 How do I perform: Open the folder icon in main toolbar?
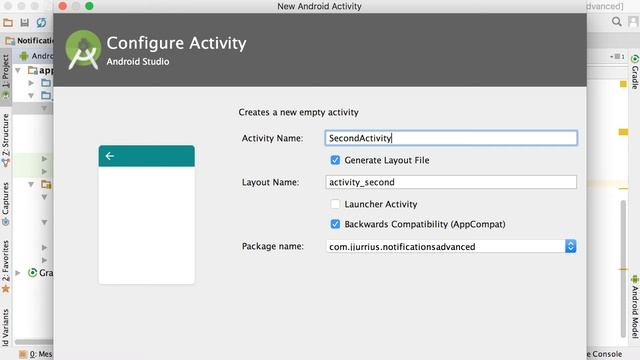click(x=8, y=22)
